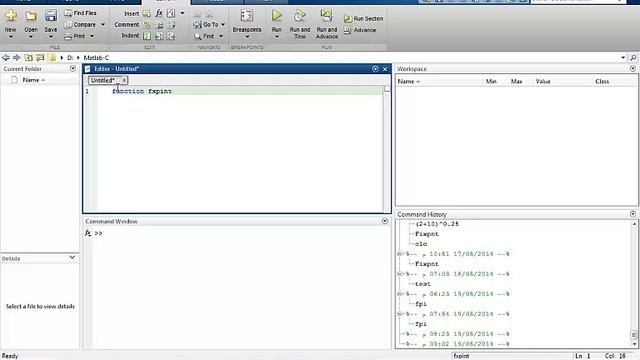
Task: Click the Command History vertical scrollbar
Action: pos(634,284)
